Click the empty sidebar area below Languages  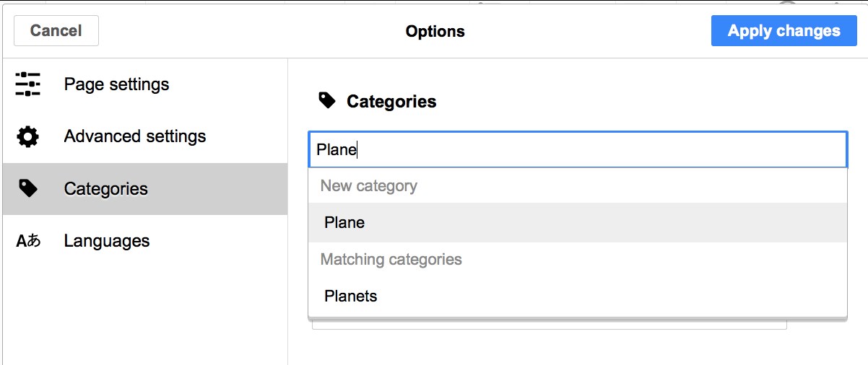(144, 310)
